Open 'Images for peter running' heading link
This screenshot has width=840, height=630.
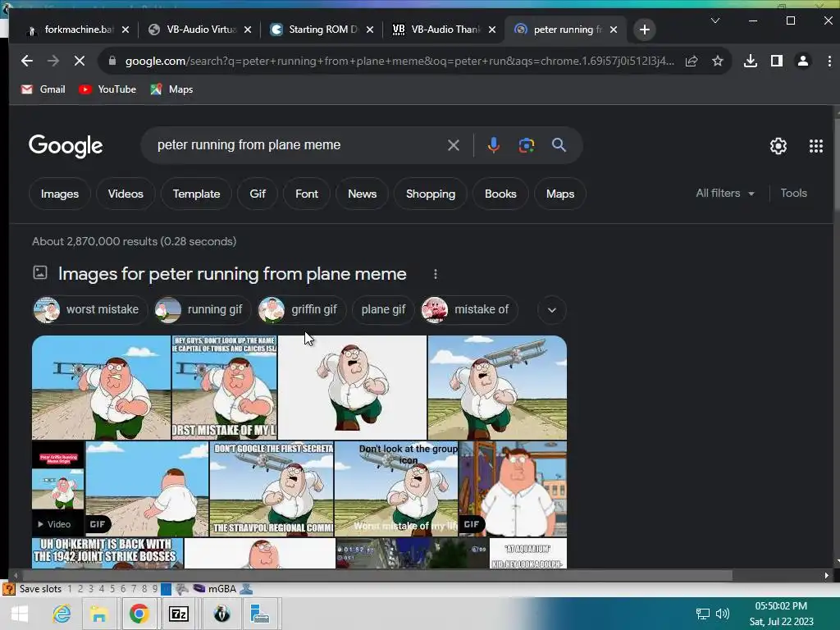(x=232, y=274)
